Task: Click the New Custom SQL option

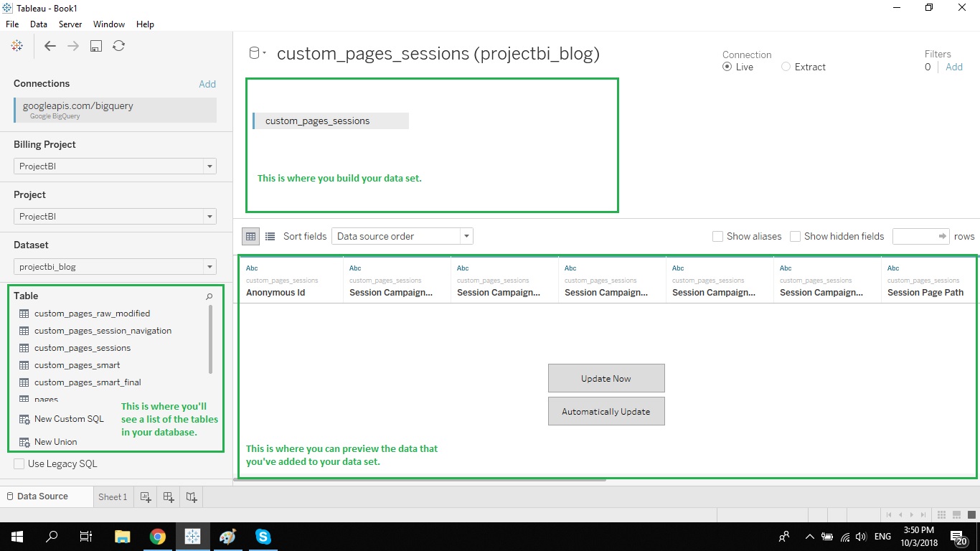Action: pyautogui.click(x=62, y=419)
